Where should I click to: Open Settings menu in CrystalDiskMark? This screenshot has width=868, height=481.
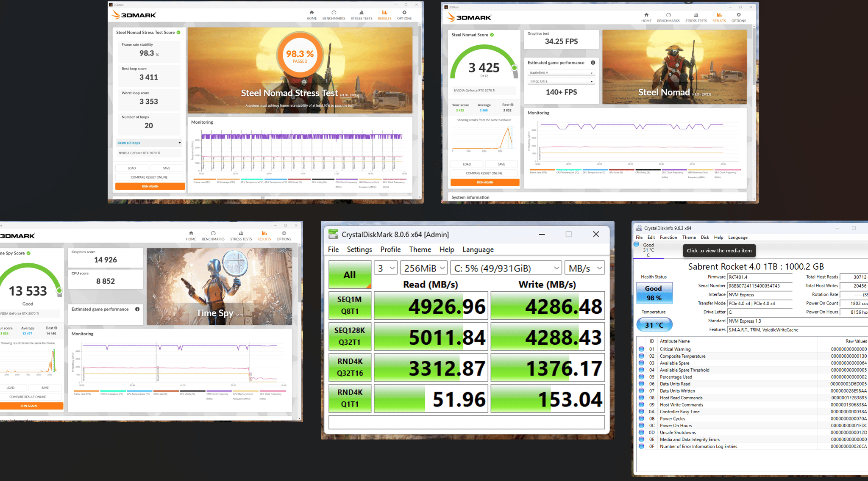click(359, 249)
